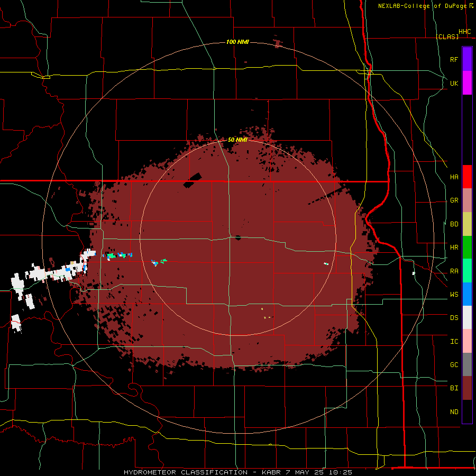
Task: Choose the blue WS legend color swatch
Action: 467,294
